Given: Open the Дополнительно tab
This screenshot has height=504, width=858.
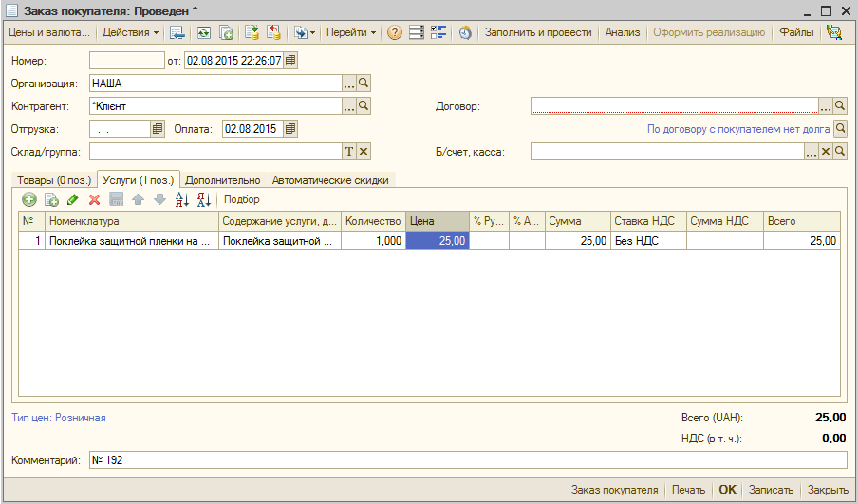Looking at the screenshot, I should pos(223,180).
